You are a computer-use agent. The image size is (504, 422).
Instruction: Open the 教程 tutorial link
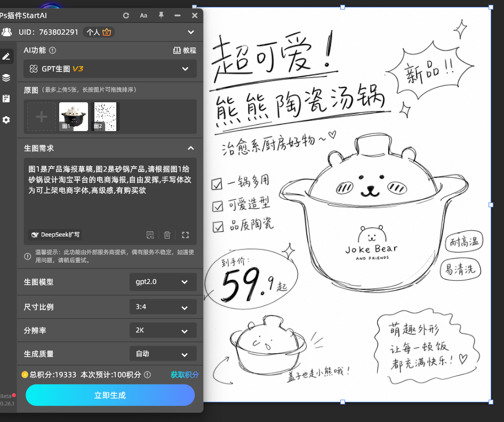pos(185,51)
